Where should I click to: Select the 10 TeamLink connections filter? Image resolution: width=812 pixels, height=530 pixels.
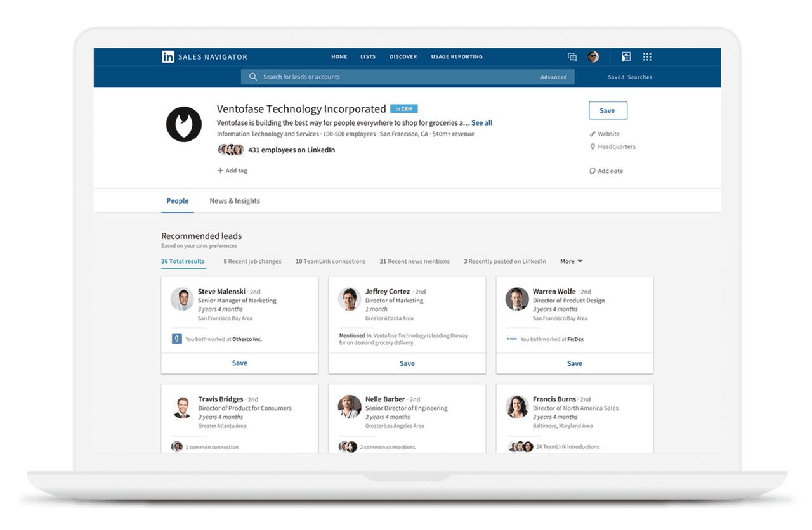pyautogui.click(x=331, y=261)
